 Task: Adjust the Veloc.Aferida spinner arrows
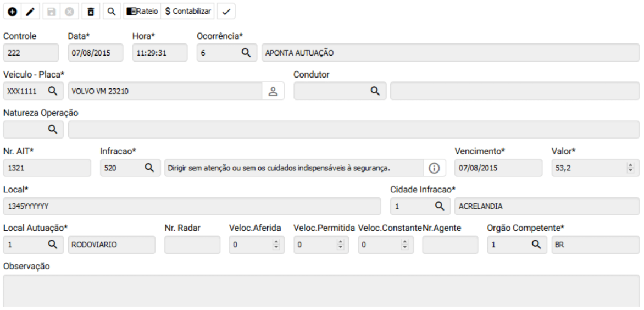[276, 245]
